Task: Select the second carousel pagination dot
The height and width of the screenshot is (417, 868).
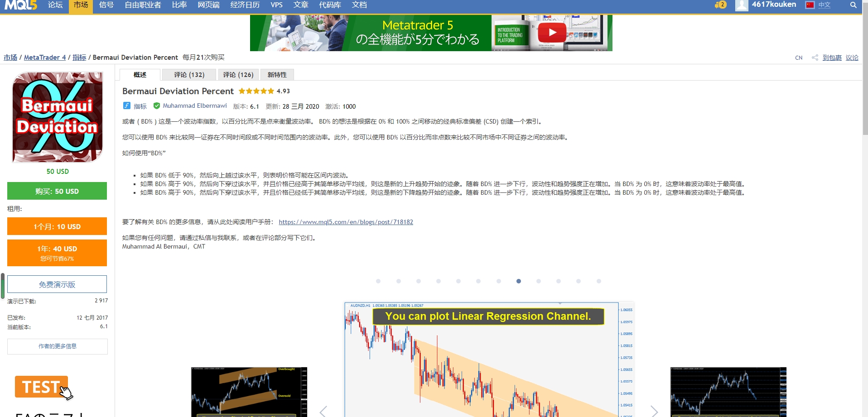Action: (399, 281)
